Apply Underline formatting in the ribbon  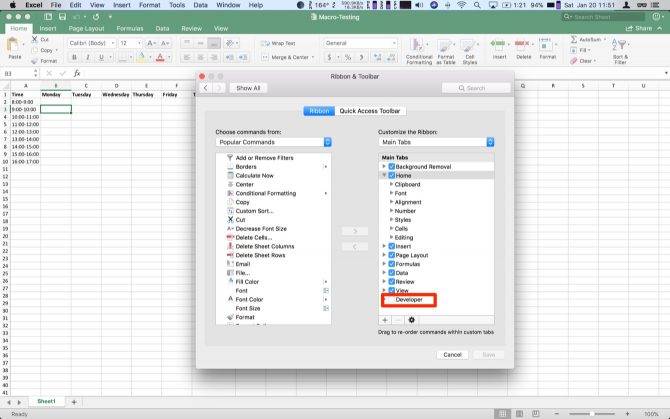[x=101, y=57]
